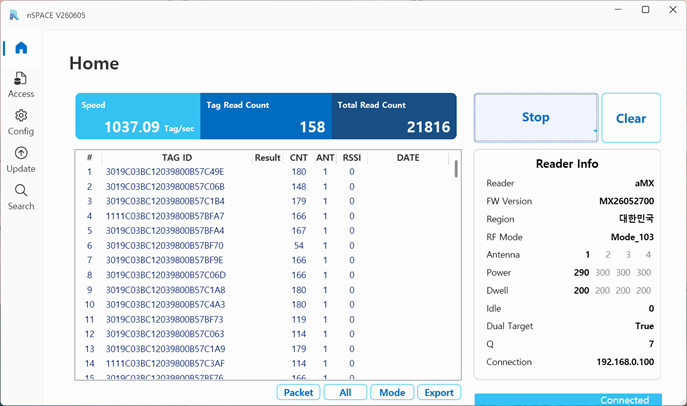This screenshot has height=406, width=687.
Task: Click the Region value 대한민국
Action: [x=637, y=219]
